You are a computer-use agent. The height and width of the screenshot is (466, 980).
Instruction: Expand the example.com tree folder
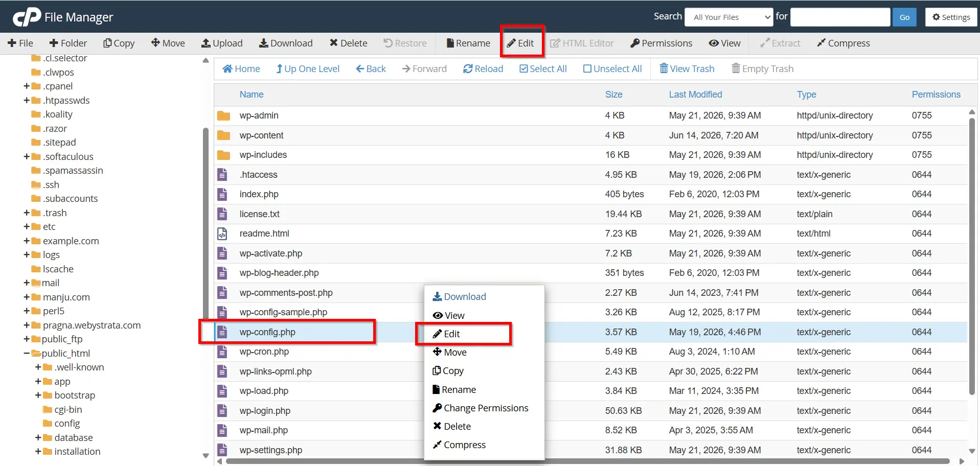click(x=27, y=241)
